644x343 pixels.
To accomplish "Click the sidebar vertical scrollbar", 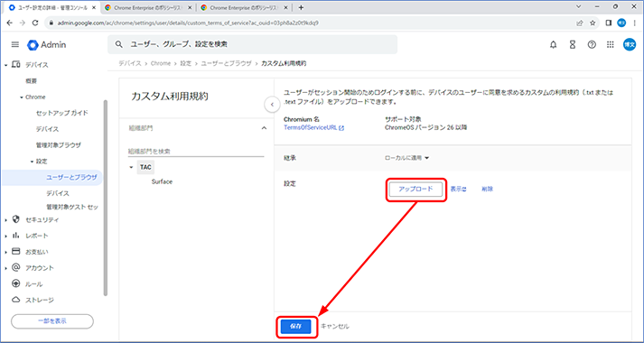I will coord(106,197).
